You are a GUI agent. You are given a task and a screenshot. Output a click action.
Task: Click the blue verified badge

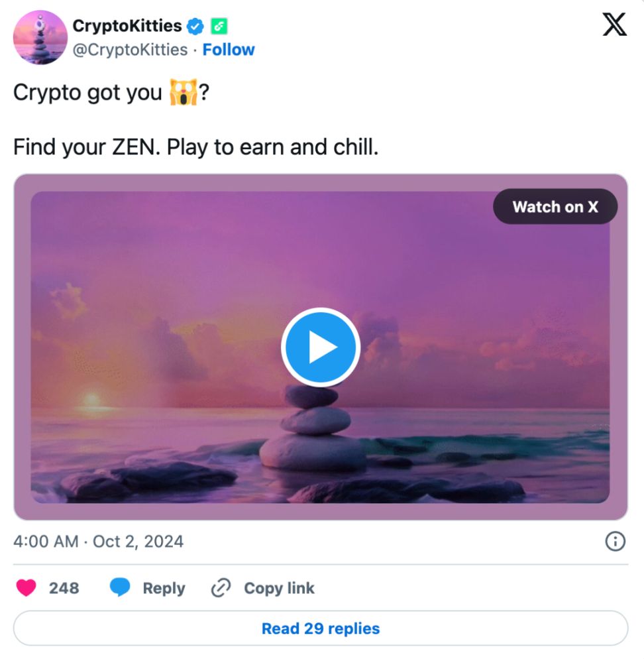coord(195,27)
